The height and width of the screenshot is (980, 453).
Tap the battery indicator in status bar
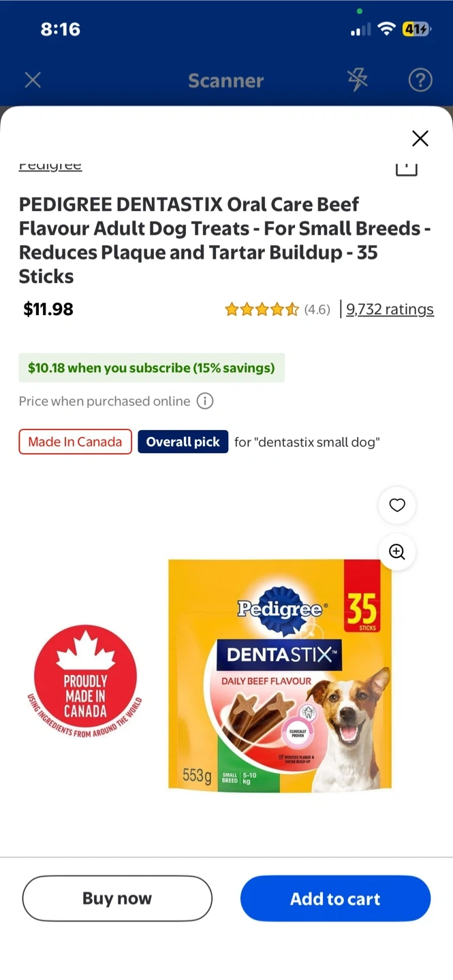pos(416,29)
